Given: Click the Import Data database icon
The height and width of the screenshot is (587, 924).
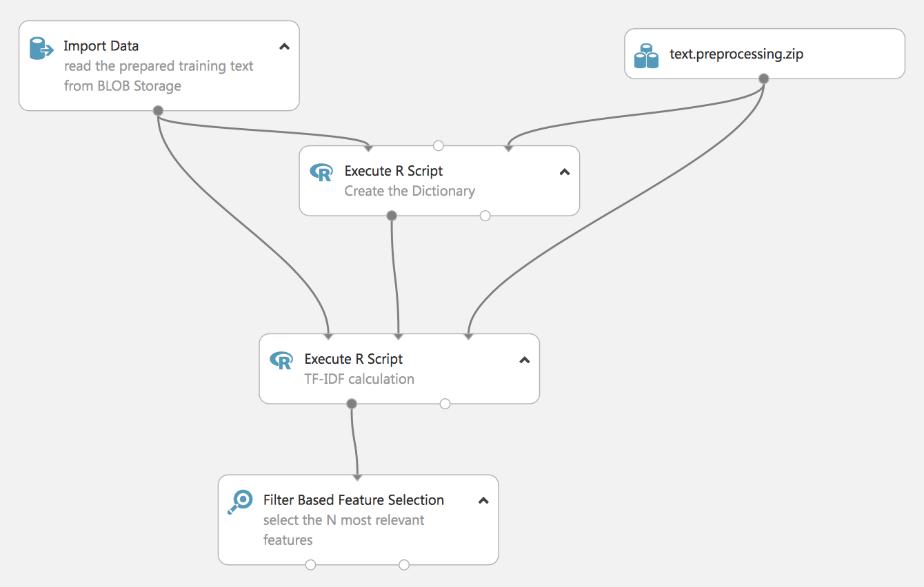Looking at the screenshot, I should click(41, 49).
